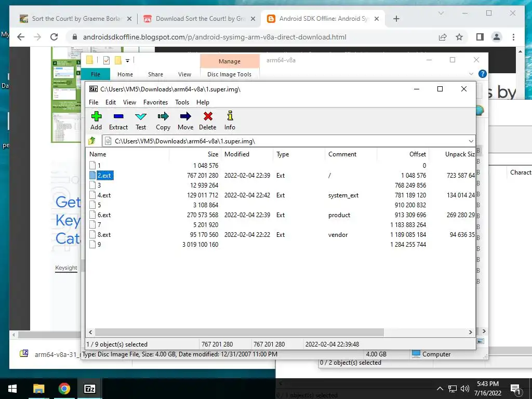Image resolution: width=532 pixels, height=399 pixels.
Task: Open Explorer File tab
Action: (x=96, y=74)
